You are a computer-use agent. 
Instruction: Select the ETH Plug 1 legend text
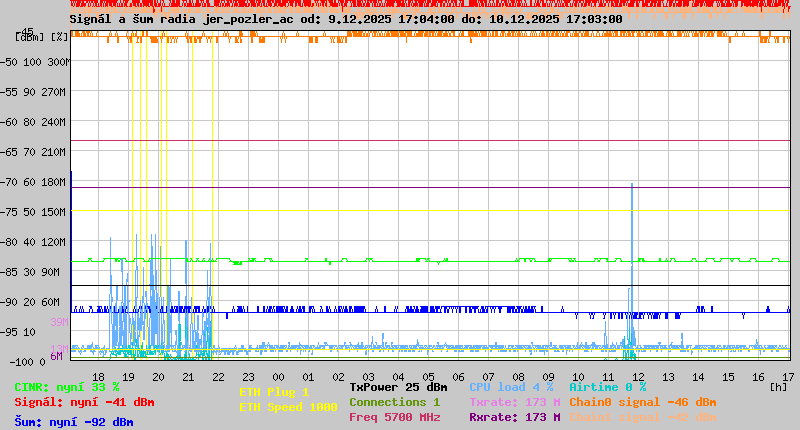274,392
